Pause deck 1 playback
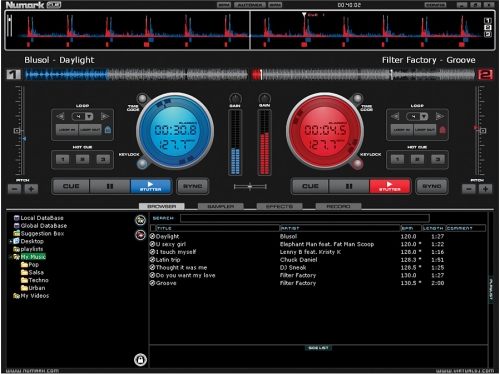 110,186
